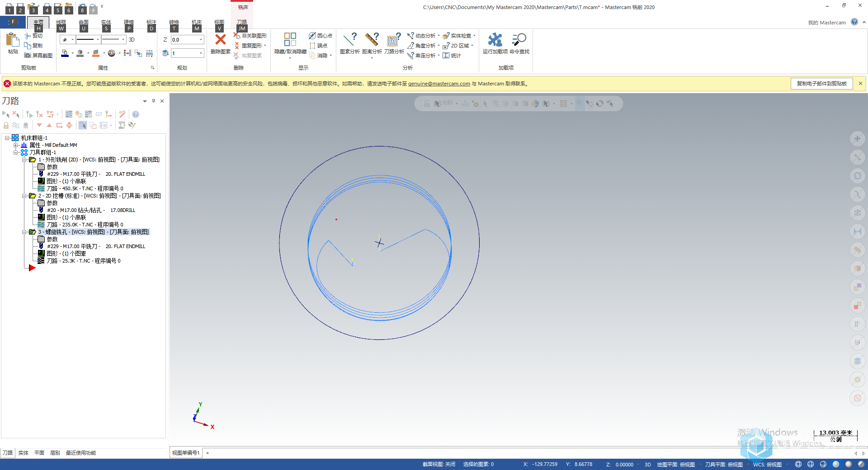868x470 pixels.
Task: Click the 运行加载项 puzzle icon
Action: pos(495,40)
